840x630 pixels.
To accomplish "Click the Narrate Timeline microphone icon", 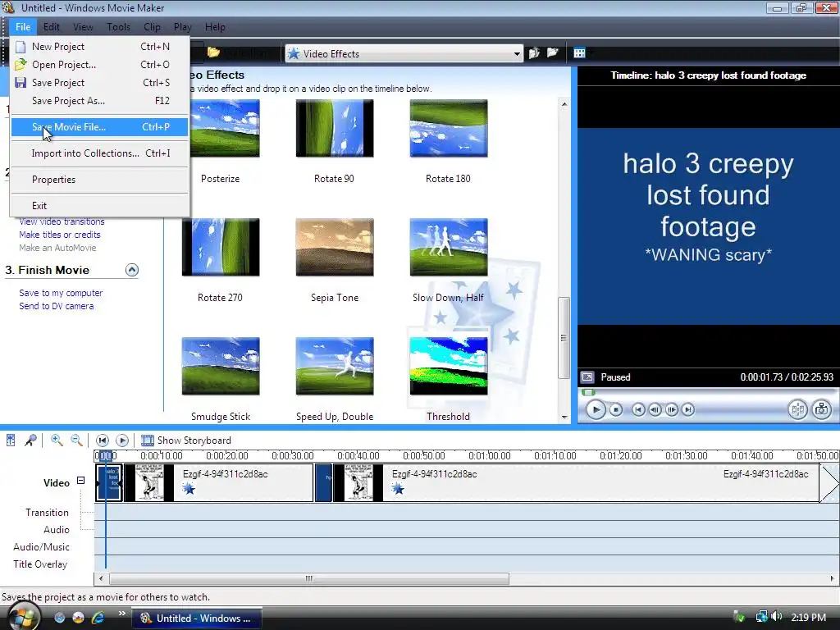I will pyautogui.click(x=30, y=441).
